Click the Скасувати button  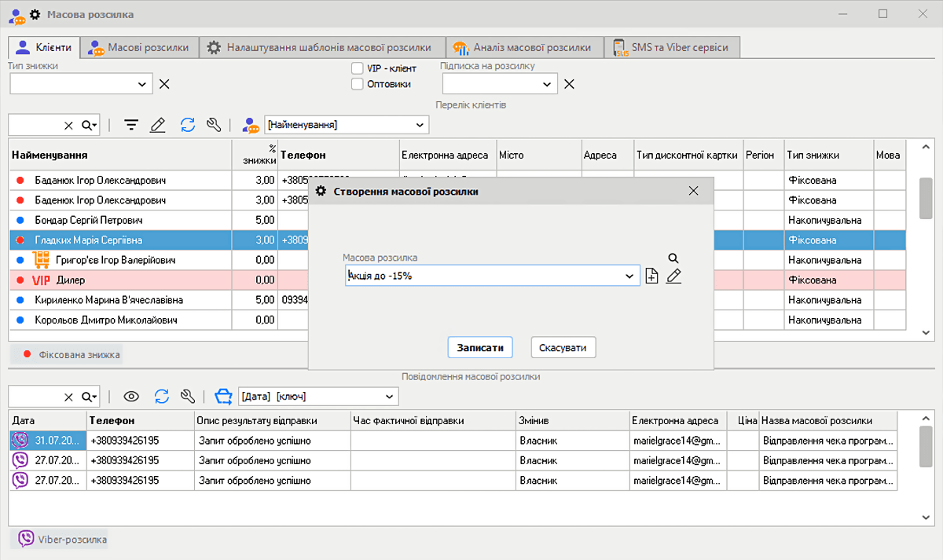[x=563, y=347]
